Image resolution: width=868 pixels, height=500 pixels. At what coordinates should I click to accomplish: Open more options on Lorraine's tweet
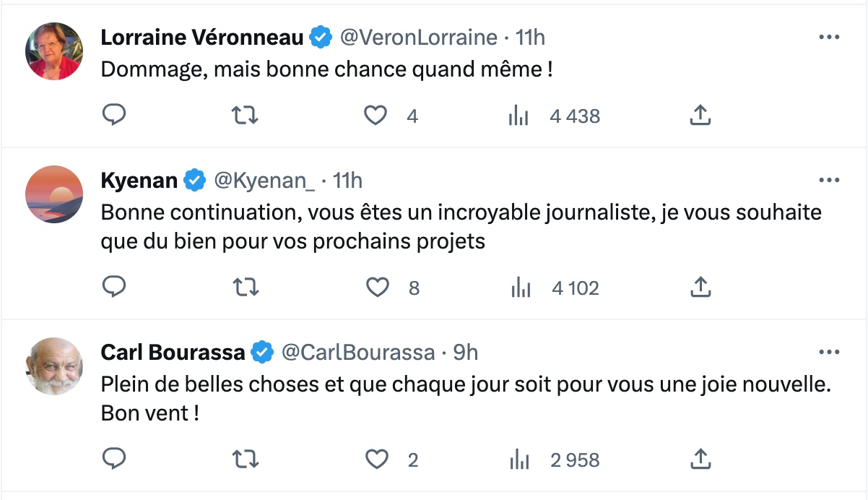click(828, 37)
